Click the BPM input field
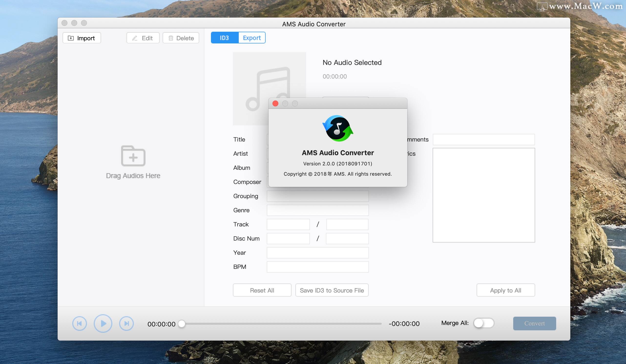Screen dimensions: 626x364 coord(318,267)
